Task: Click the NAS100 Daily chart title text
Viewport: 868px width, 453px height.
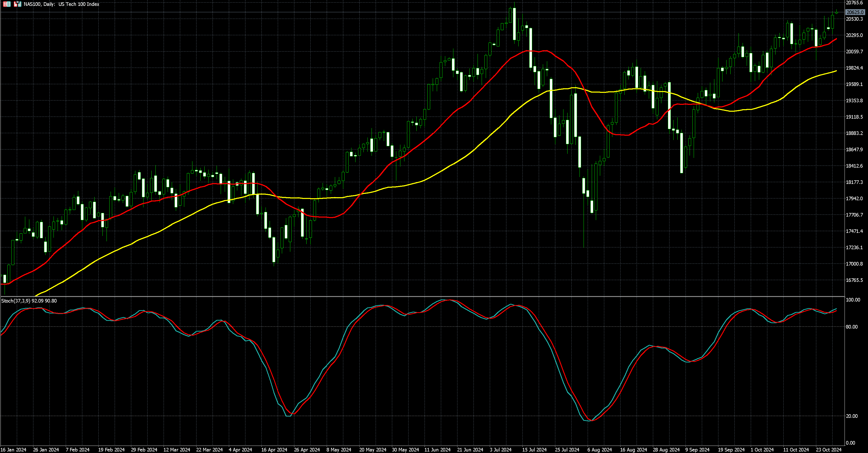Action: (61, 4)
